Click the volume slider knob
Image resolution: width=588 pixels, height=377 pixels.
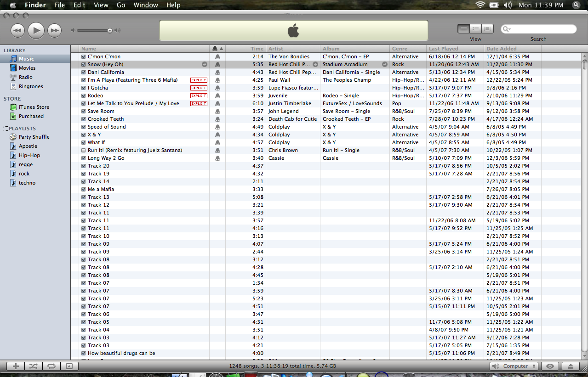pyautogui.click(x=110, y=31)
